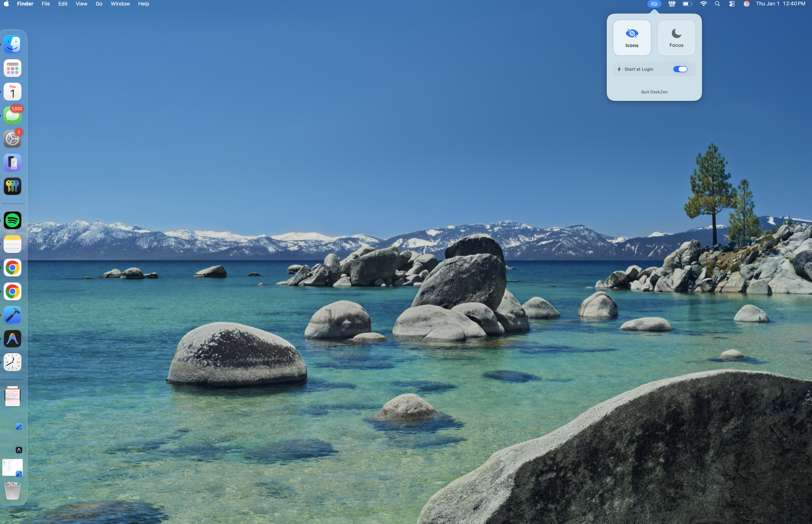The image size is (812, 524).
Task: Turn off Start at Login
Action: [x=680, y=69]
